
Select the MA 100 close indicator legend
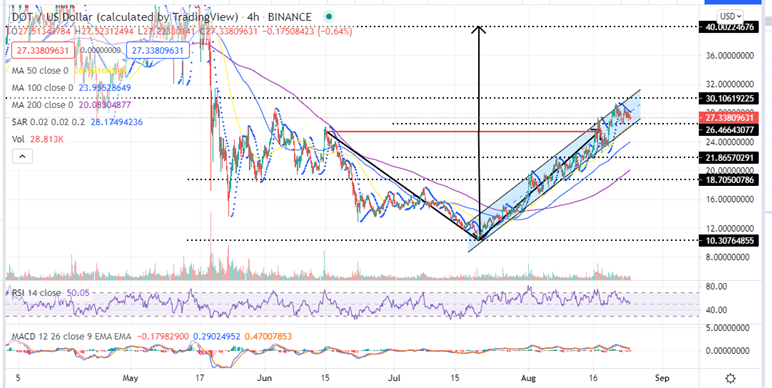click(42, 88)
